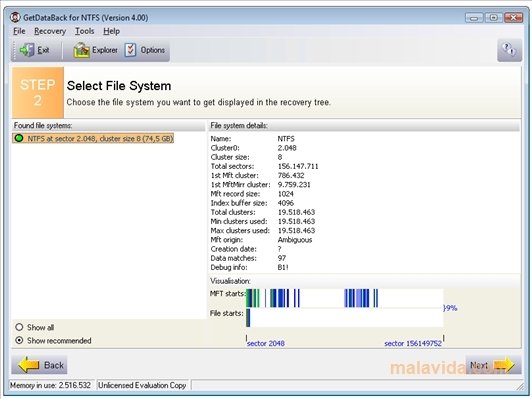This screenshot has height=399, width=532.
Task: Click the Visualisation section label
Action: coord(230,281)
